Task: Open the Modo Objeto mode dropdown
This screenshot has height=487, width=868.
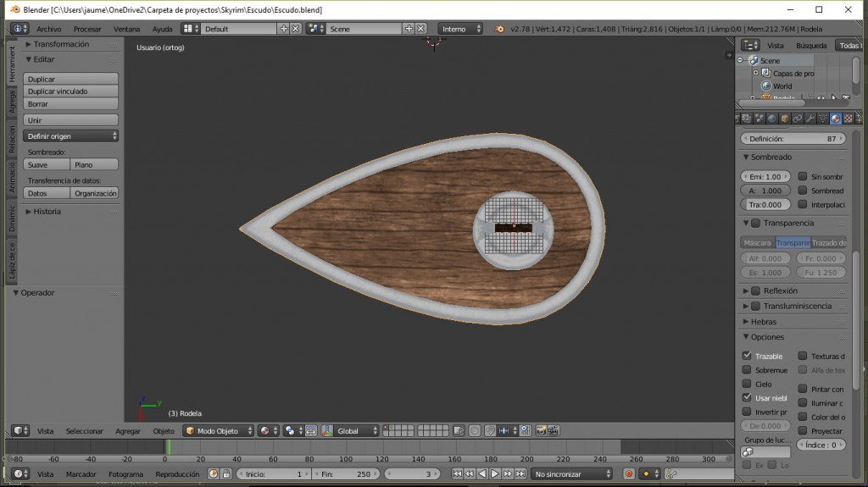Action: pos(219,431)
